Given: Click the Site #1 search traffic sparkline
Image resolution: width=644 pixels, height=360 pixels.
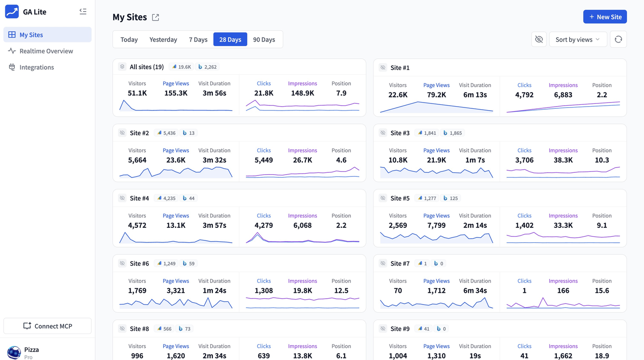Looking at the screenshot, I should (x=563, y=107).
